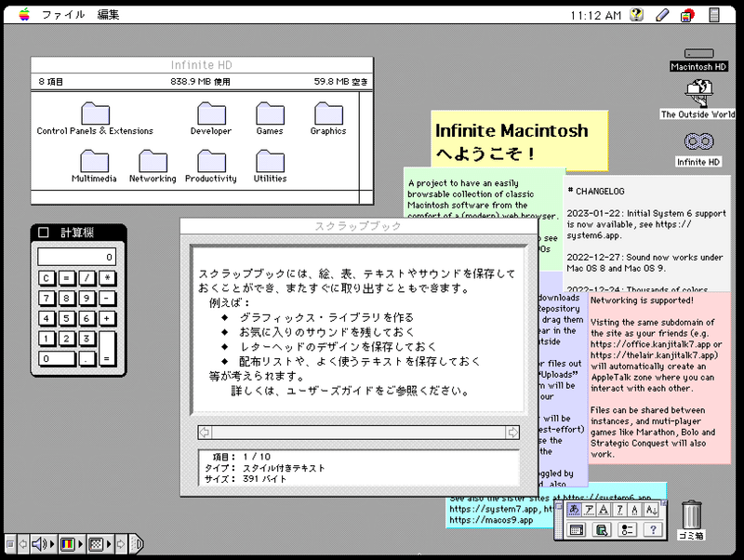Click the A-with-down-arrow icon in input palette
Viewport: 744px width, 560px height.
(x=652, y=510)
